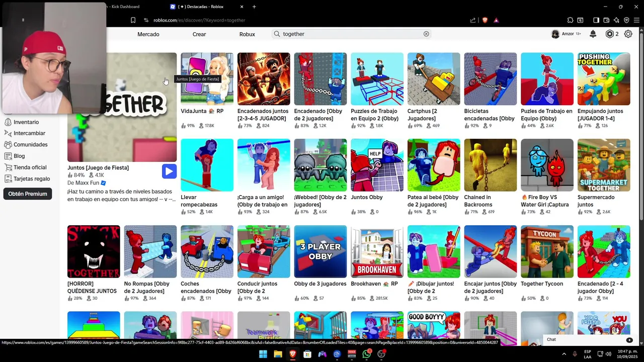Open the Mercado tab
The width and height of the screenshot is (644, 362).
(148, 34)
